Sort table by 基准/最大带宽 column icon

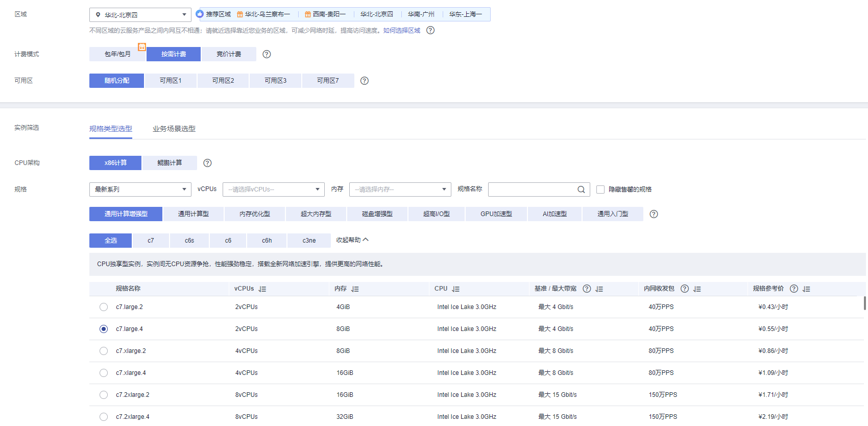point(599,289)
